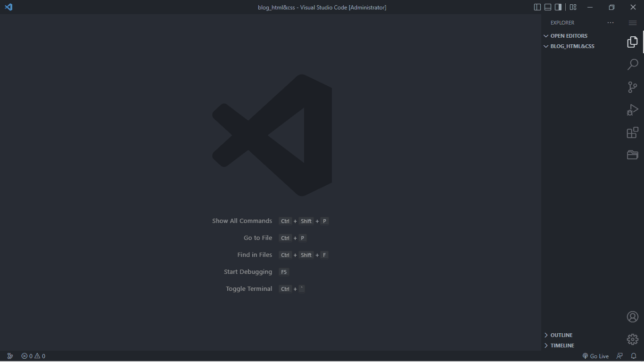Open the Customize Layout menu

[573, 7]
